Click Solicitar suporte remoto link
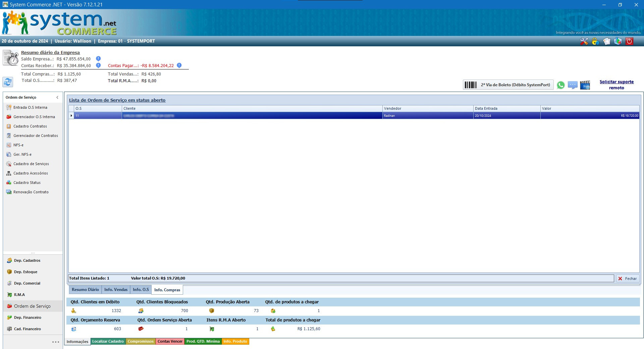The height and width of the screenshot is (349, 644). click(x=616, y=85)
